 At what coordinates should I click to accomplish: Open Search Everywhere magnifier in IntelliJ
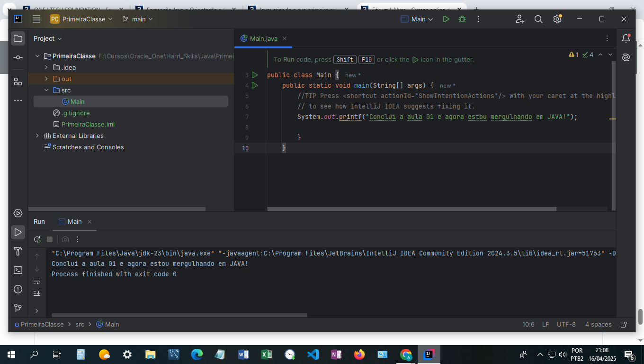pyautogui.click(x=538, y=19)
